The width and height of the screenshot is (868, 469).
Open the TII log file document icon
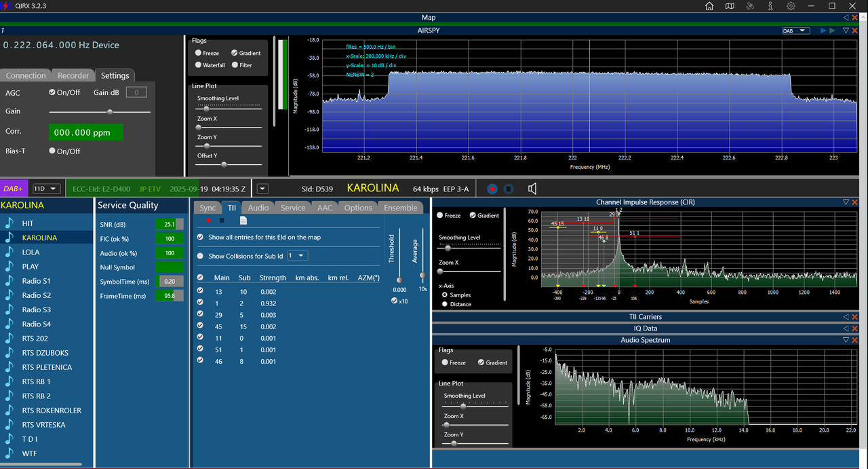point(243,221)
